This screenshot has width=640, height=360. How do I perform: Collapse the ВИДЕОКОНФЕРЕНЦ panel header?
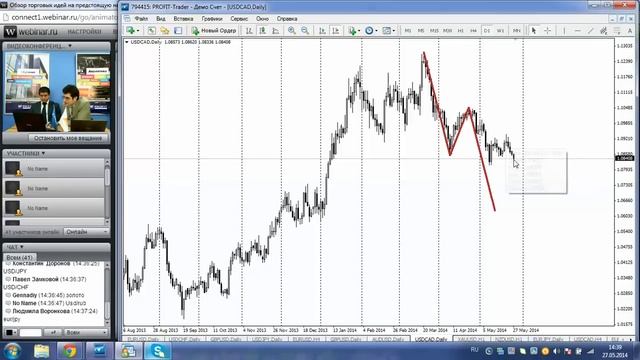(56, 46)
